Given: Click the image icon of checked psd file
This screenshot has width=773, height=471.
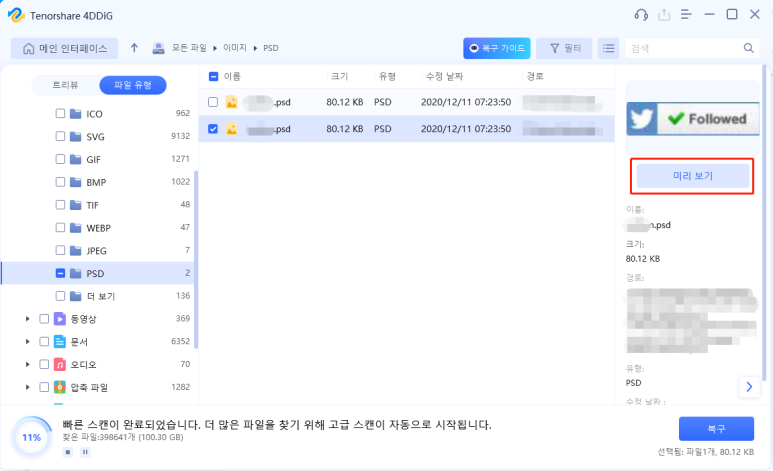Looking at the screenshot, I should tap(232, 129).
